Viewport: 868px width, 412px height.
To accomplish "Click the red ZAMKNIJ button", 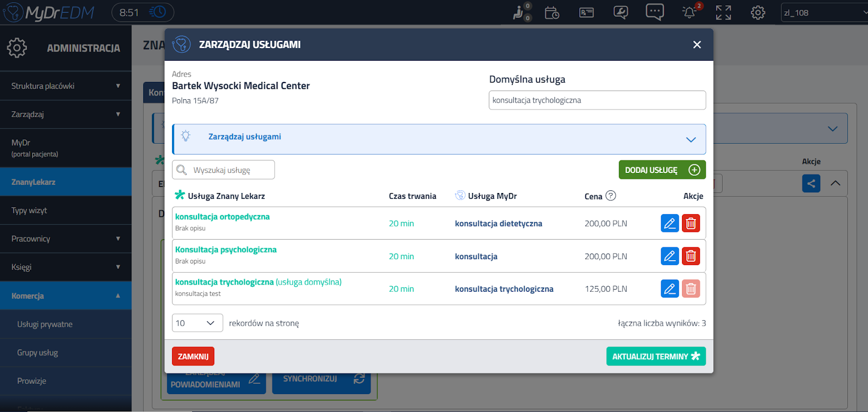I will pos(193,356).
